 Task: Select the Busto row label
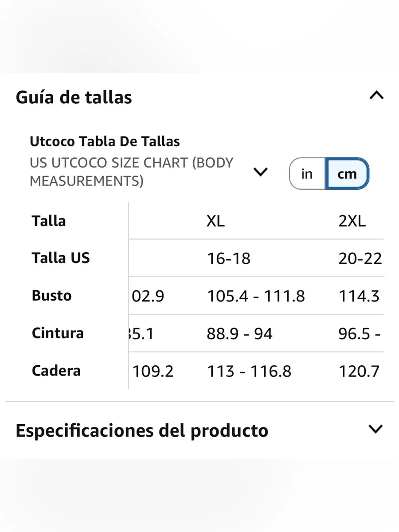coord(51,295)
